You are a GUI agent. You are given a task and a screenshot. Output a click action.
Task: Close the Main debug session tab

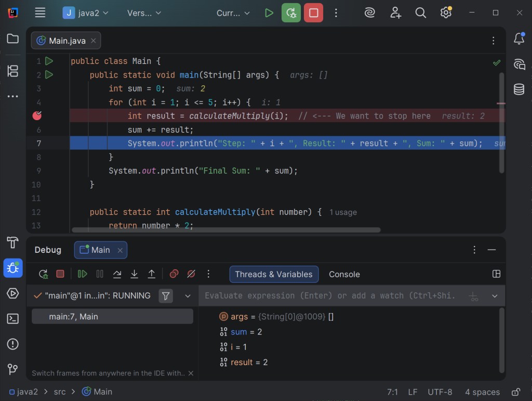[120, 250]
